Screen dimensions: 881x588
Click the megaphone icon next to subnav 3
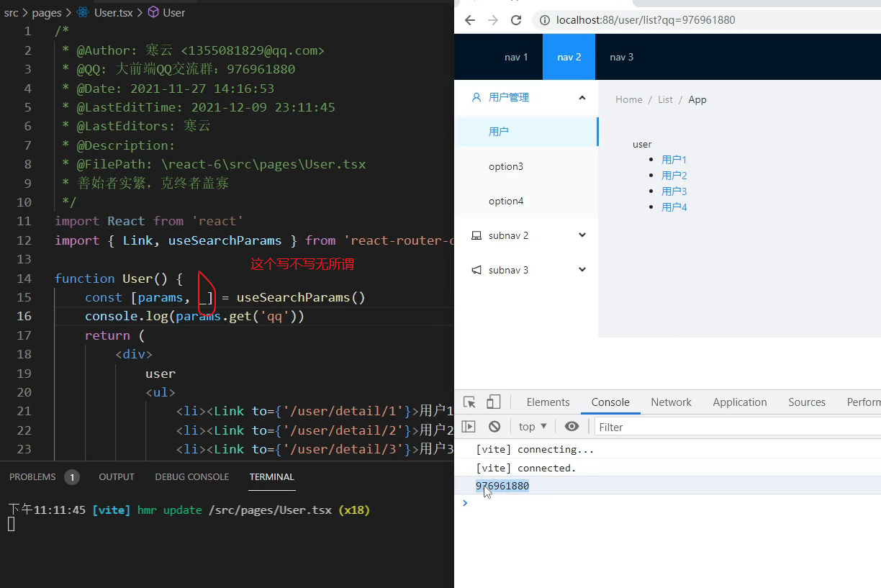pyautogui.click(x=476, y=269)
